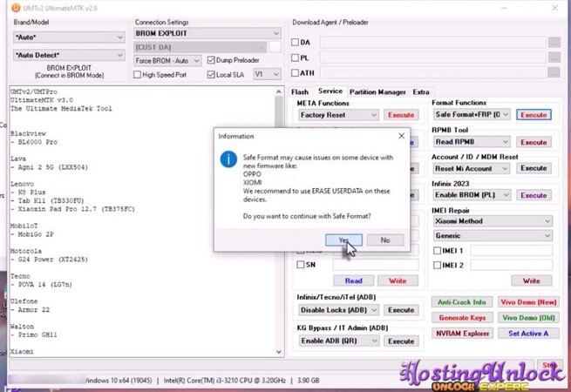Check the IMEI 1 checkbox

tap(437, 251)
